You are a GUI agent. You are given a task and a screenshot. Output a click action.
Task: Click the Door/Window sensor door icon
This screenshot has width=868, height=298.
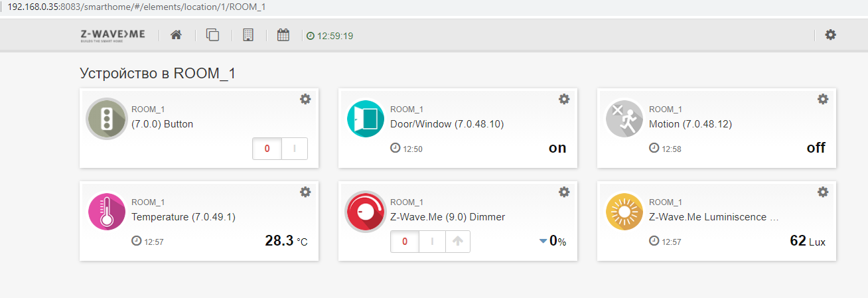pyautogui.click(x=366, y=119)
